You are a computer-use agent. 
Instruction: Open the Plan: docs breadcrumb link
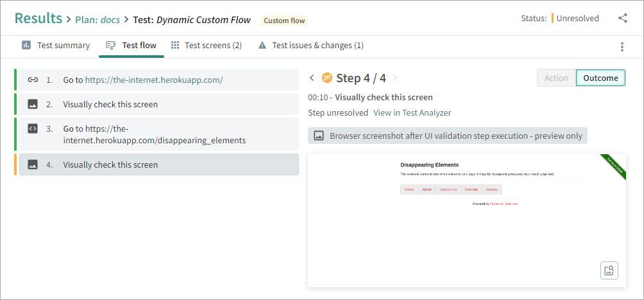(97, 20)
